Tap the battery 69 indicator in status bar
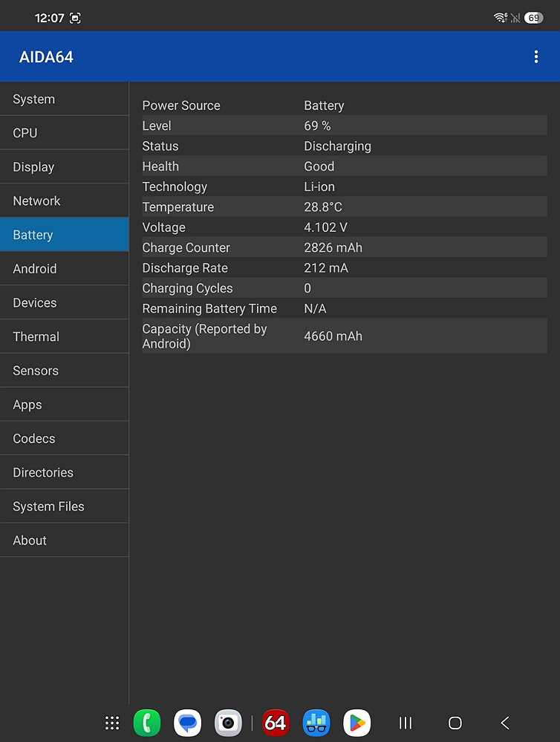The width and height of the screenshot is (560, 742). [533, 18]
